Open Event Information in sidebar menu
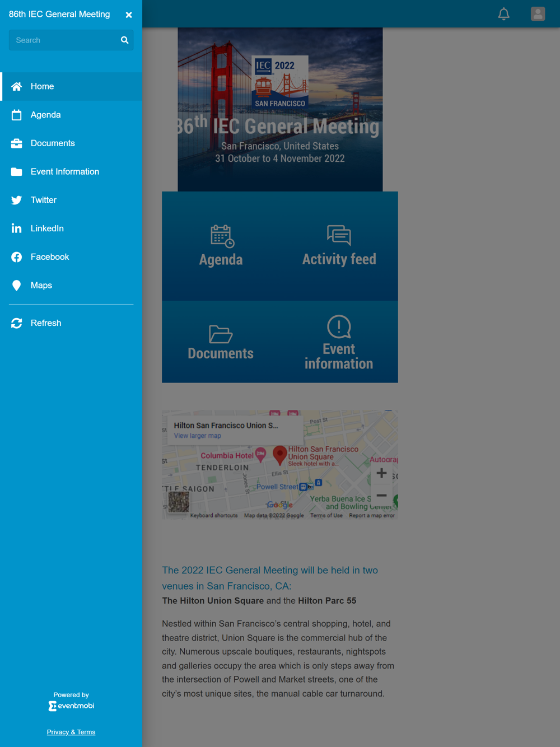Viewport: 560px width, 747px height. coord(71,172)
